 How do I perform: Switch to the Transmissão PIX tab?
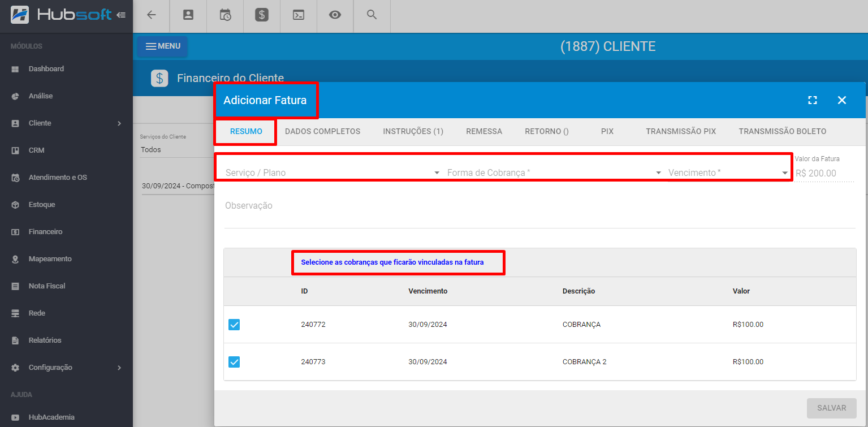pyautogui.click(x=681, y=131)
